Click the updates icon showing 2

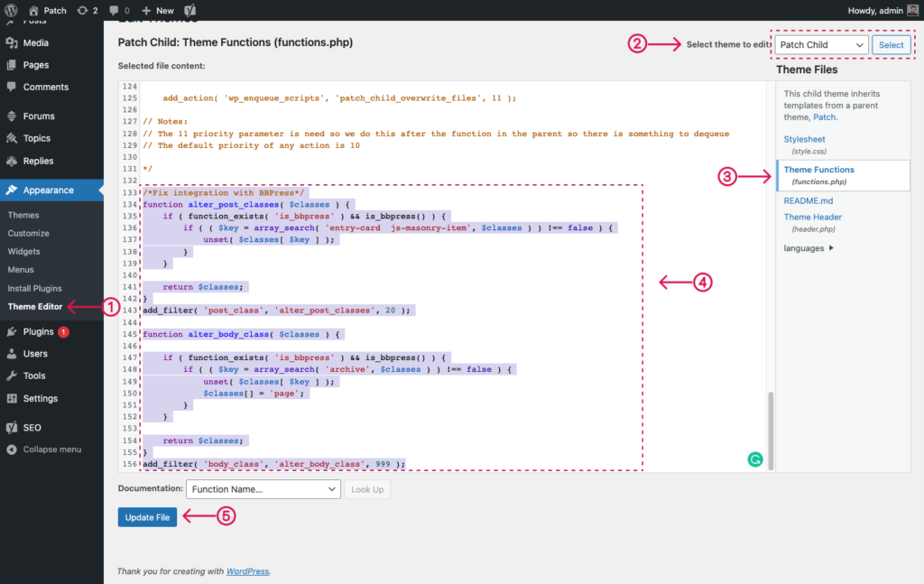click(83, 10)
